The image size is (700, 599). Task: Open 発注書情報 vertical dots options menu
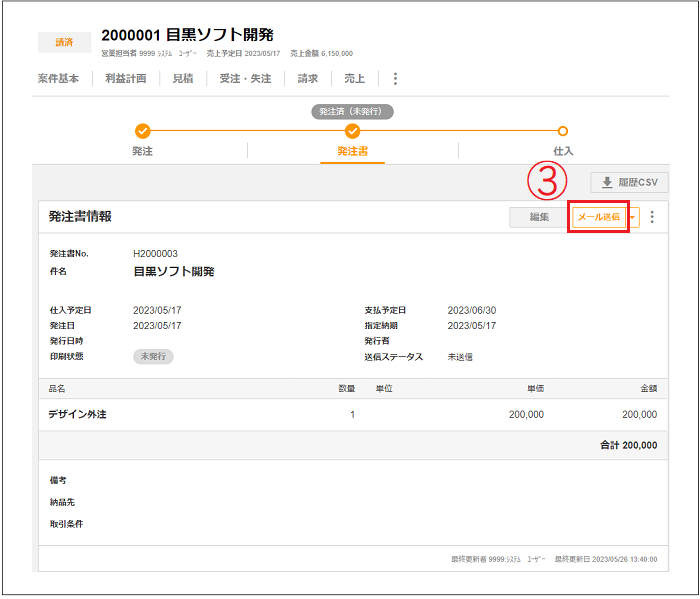[x=652, y=217]
